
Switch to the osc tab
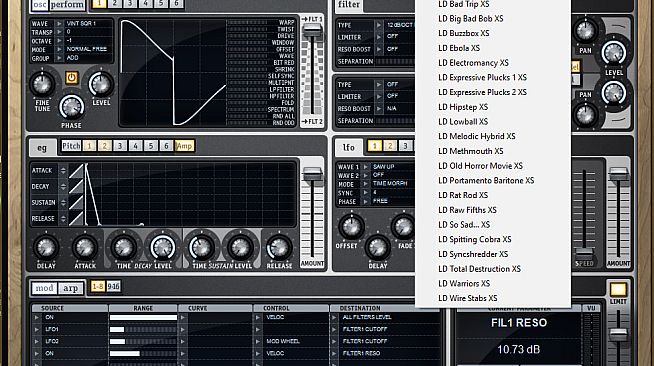(40, 5)
